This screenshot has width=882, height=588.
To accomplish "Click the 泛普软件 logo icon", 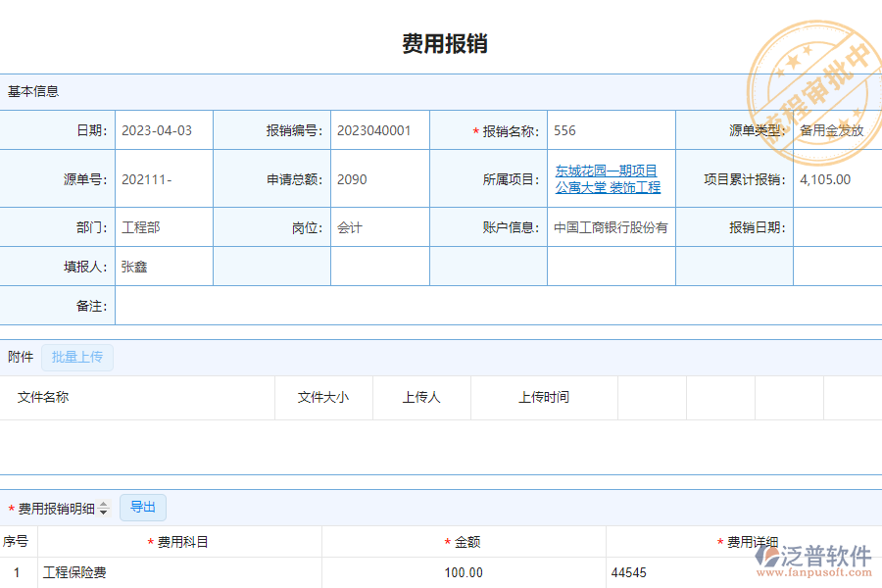I will pos(766,555).
